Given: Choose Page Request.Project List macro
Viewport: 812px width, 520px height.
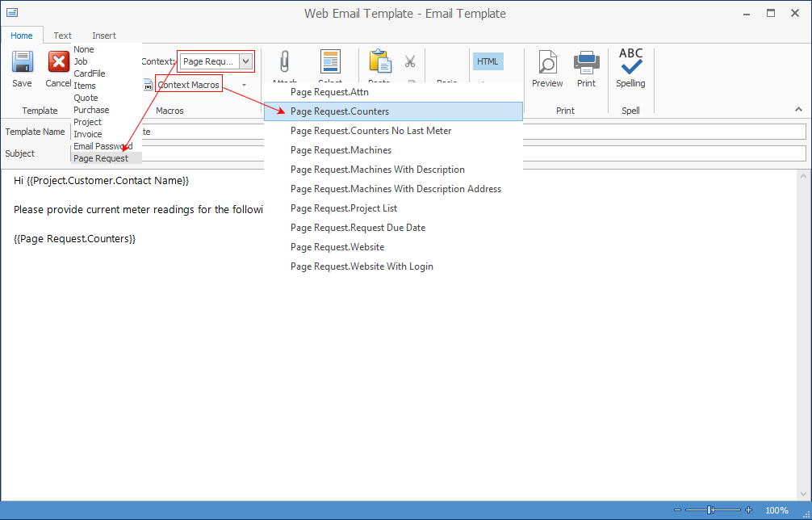Looking at the screenshot, I should point(394,208).
